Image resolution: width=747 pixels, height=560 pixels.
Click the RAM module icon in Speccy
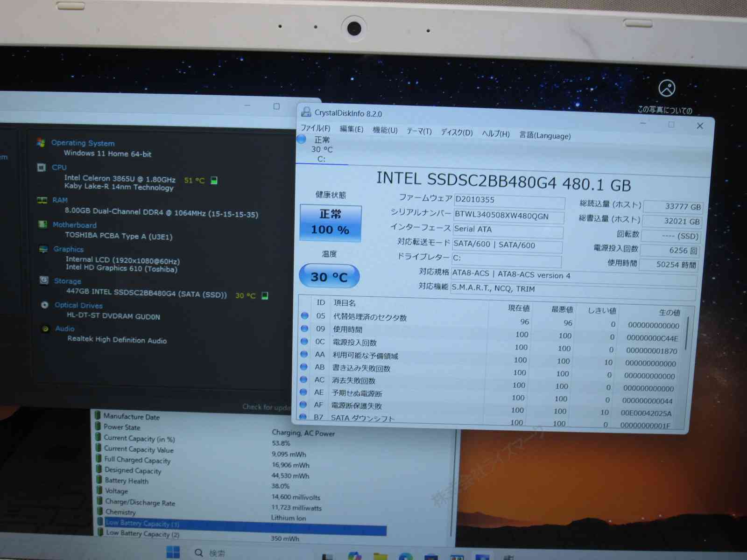point(42,200)
